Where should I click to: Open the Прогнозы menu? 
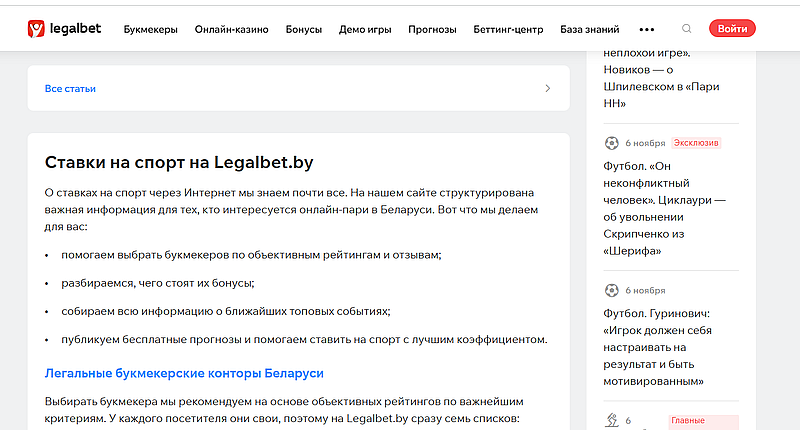[x=432, y=30]
